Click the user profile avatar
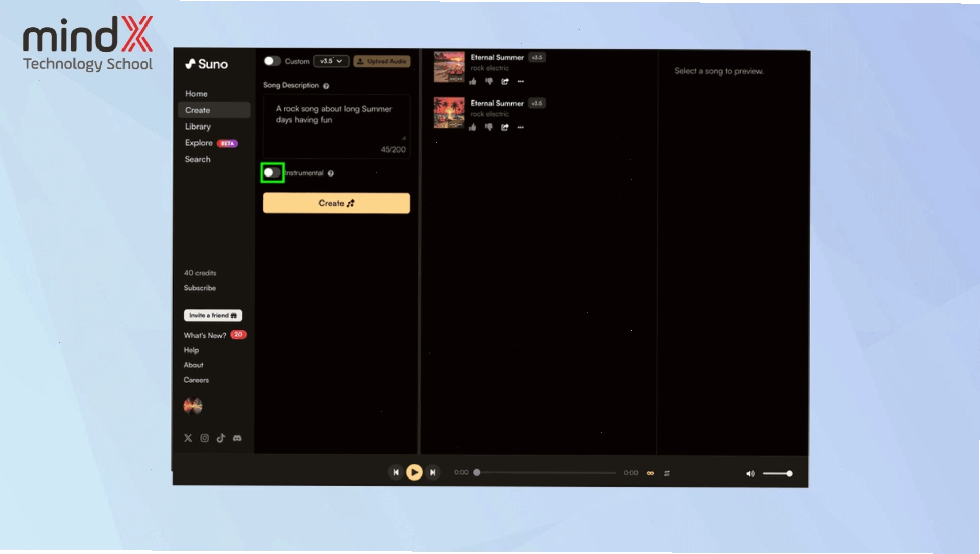980x554 pixels. coord(193,406)
